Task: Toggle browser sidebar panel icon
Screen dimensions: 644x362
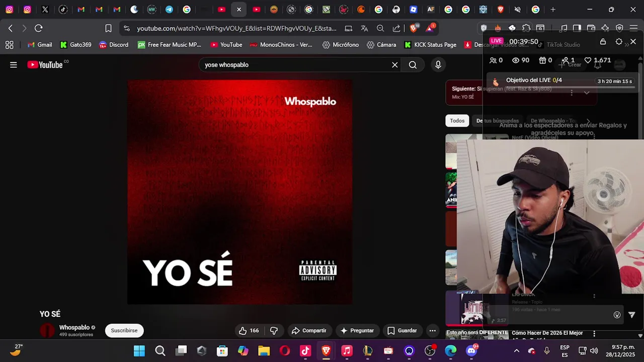Action: pos(577,28)
